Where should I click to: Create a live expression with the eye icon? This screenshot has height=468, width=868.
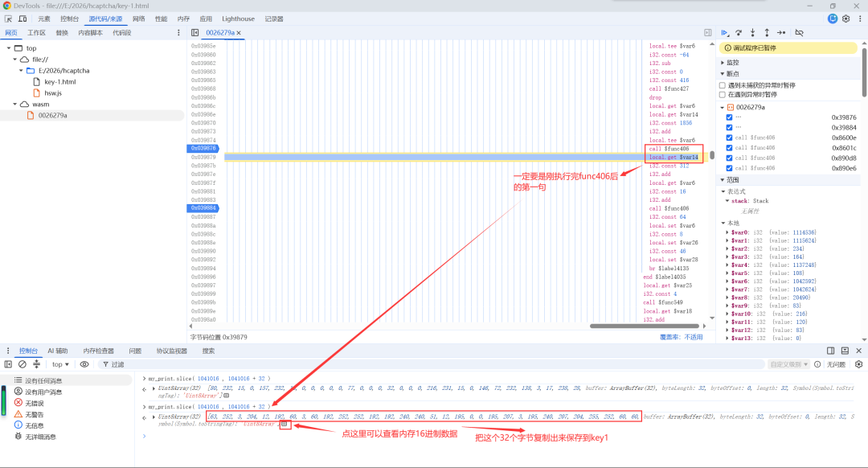[84, 364]
